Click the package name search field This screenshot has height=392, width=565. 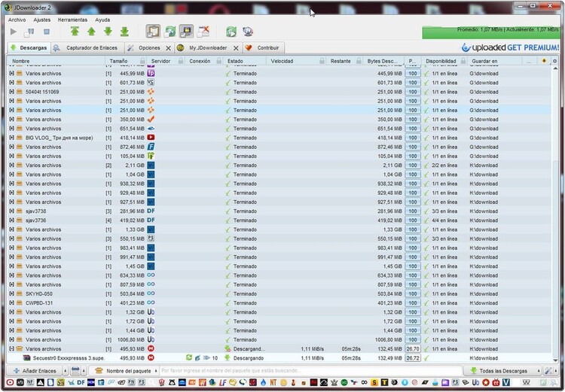click(x=309, y=371)
